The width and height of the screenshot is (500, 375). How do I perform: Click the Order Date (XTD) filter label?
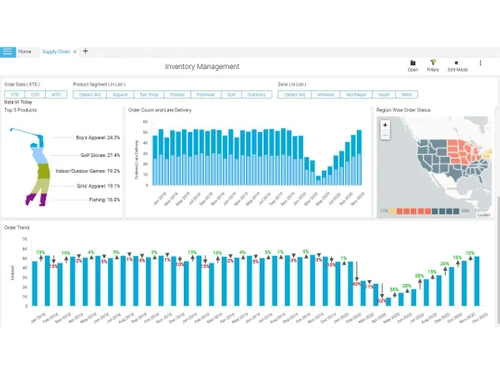22,84
